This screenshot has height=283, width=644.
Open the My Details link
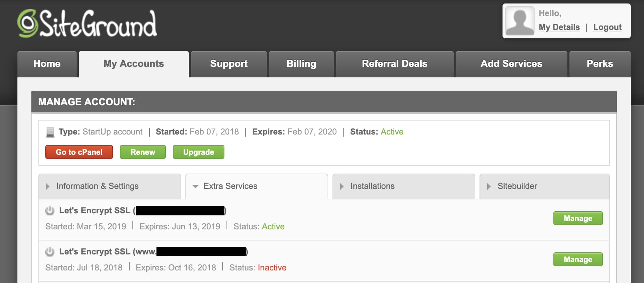[559, 27]
